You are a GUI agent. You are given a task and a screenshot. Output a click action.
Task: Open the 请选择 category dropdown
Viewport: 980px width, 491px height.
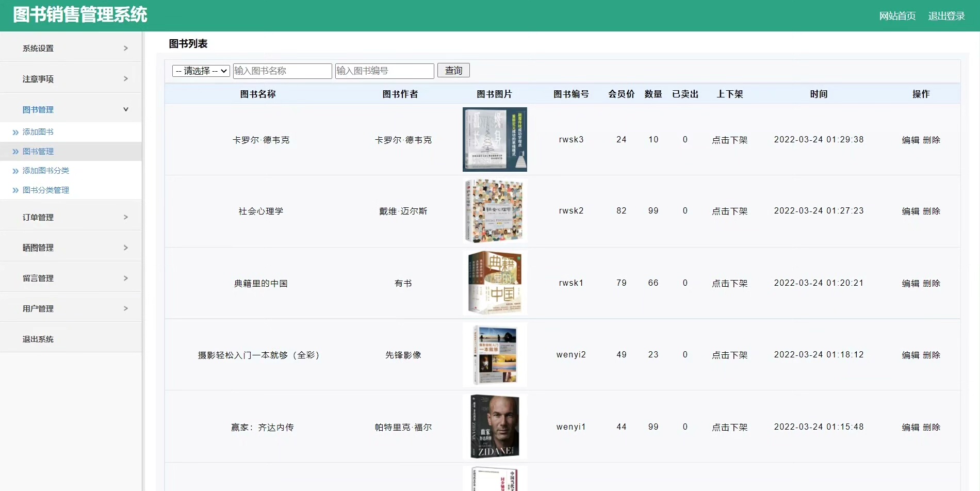point(201,71)
